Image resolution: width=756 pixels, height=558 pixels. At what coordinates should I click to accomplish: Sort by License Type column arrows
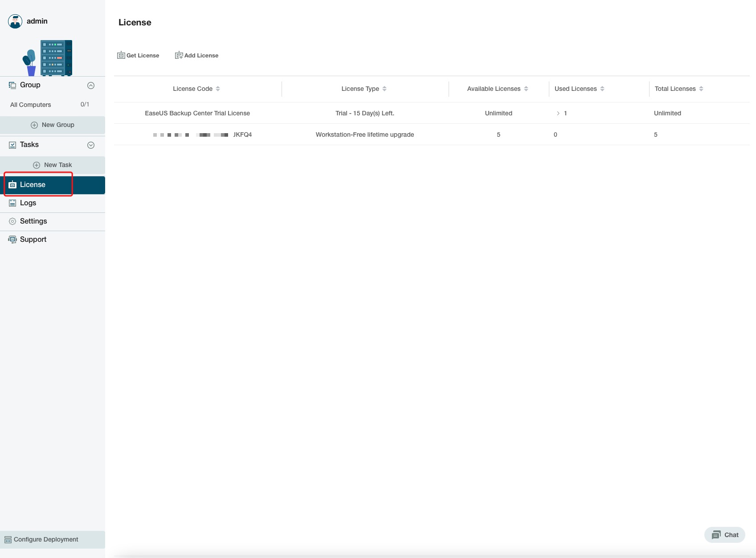384,89
